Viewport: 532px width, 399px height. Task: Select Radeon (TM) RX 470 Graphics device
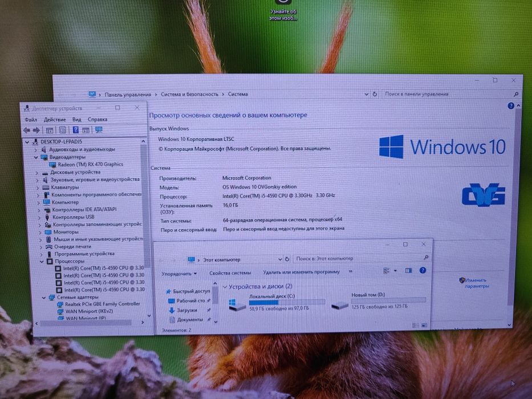(90, 164)
